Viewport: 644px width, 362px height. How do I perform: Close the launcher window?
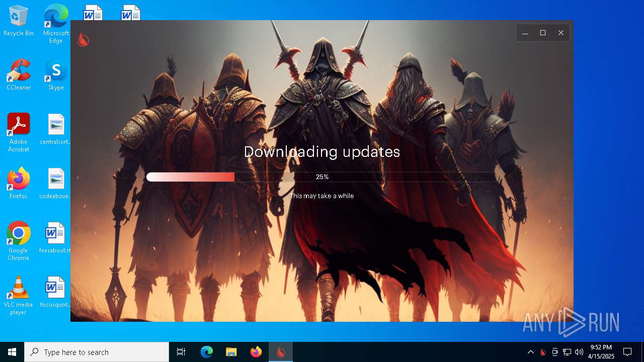[560, 33]
